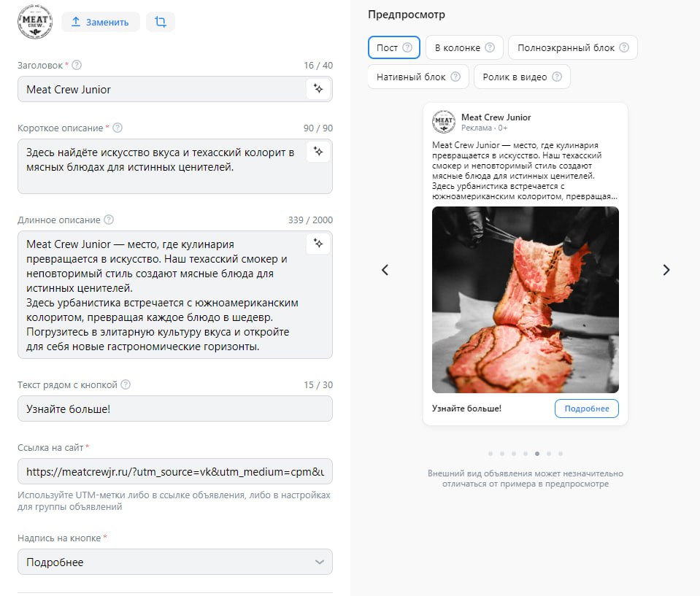Open help icon next to Текст рядом с кнопкой
This screenshot has height=596, width=700.
[126, 384]
